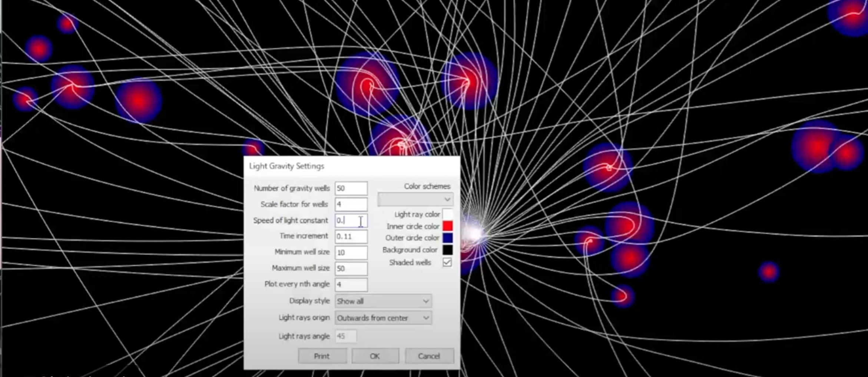Pick the Light ray color swatch
This screenshot has width=868, height=377.
pos(447,214)
